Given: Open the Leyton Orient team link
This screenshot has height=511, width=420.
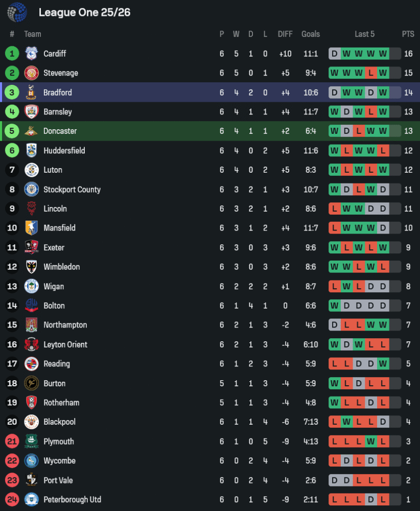Looking at the screenshot, I should [65, 345].
